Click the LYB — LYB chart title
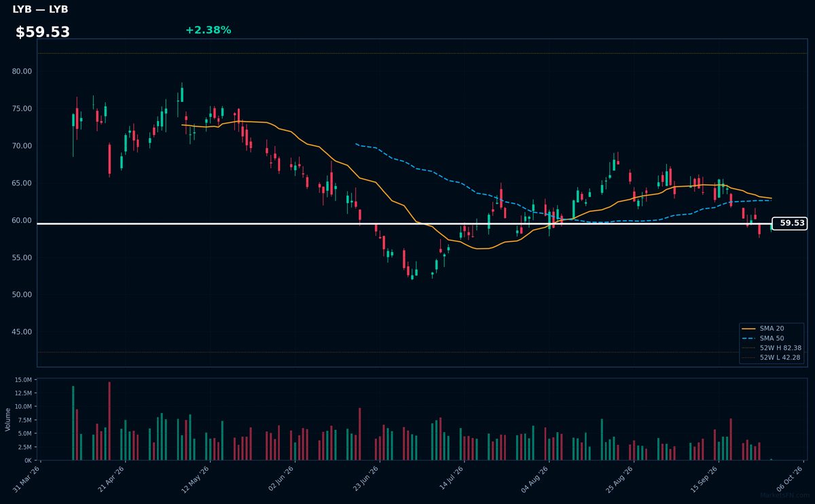This screenshot has height=504, width=815. tap(40, 10)
